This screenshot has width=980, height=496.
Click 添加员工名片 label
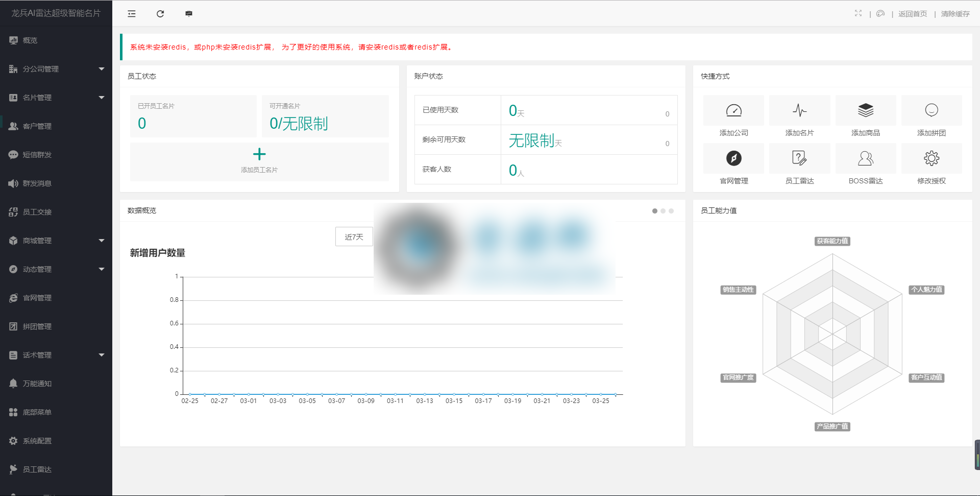[x=259, y=170]
